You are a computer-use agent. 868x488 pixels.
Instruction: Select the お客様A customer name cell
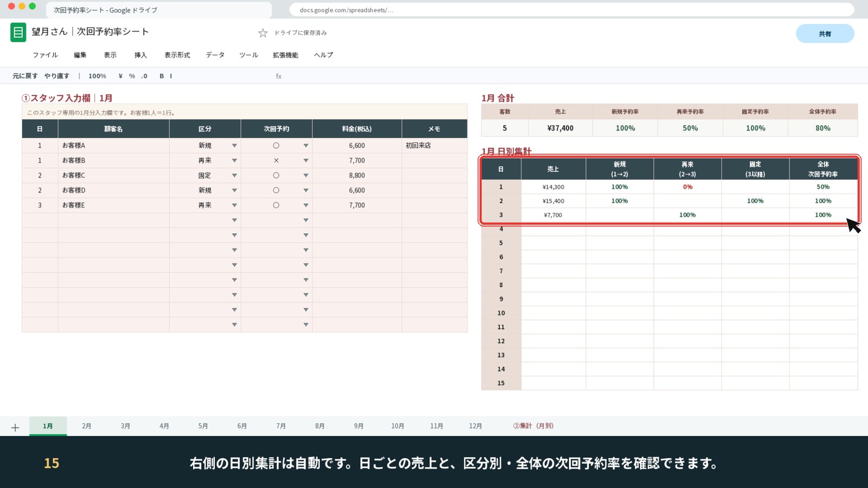[114, 146]
